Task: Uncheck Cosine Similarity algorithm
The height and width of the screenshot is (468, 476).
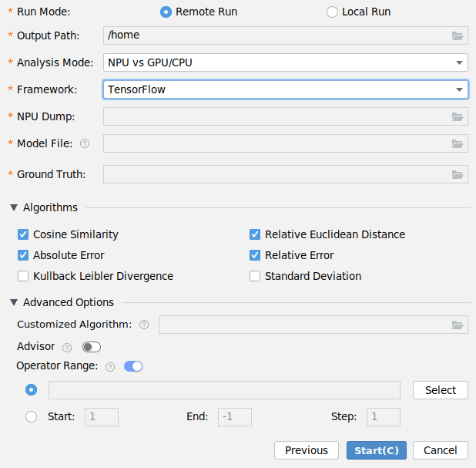Action: pos(23,234)
